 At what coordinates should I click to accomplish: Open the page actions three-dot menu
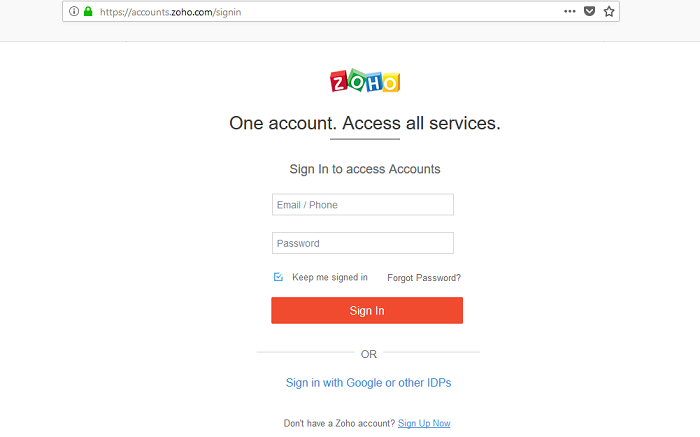coord(570,12)
